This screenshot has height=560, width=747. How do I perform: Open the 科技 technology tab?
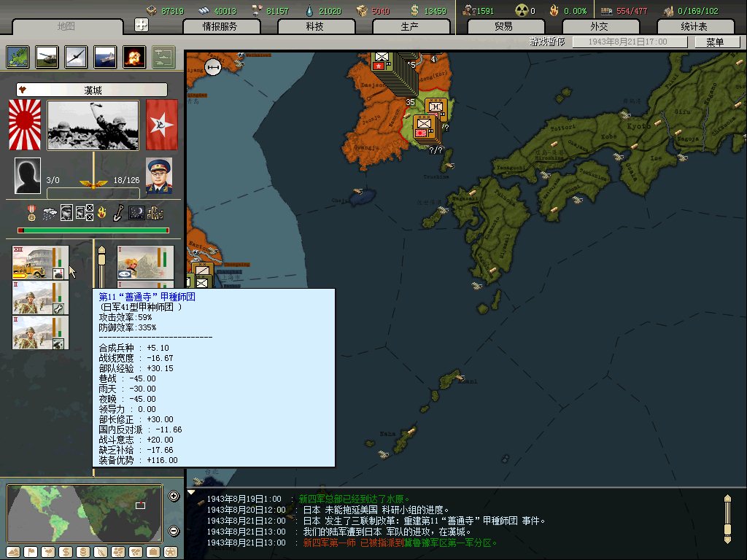coord(315,27)
